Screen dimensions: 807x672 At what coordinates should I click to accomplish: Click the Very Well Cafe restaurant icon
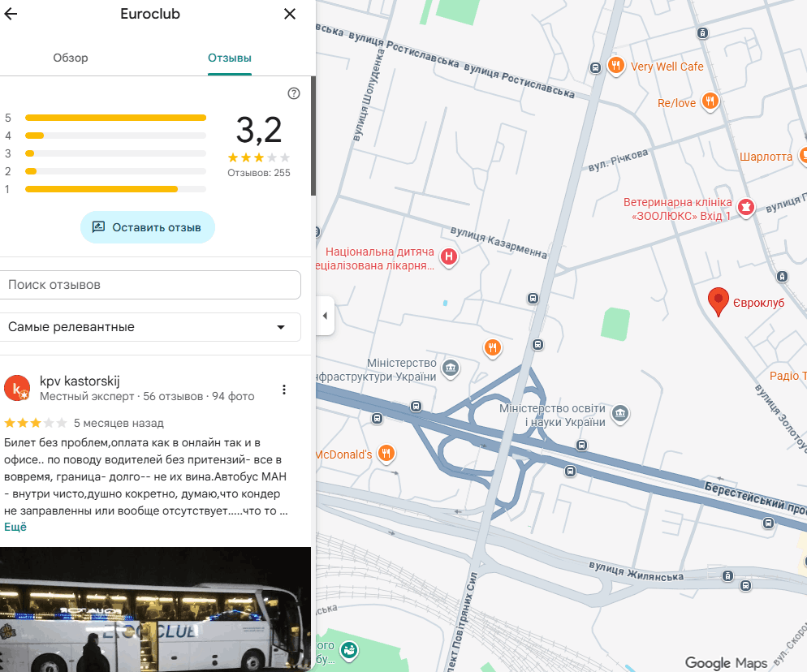[616, 66]
